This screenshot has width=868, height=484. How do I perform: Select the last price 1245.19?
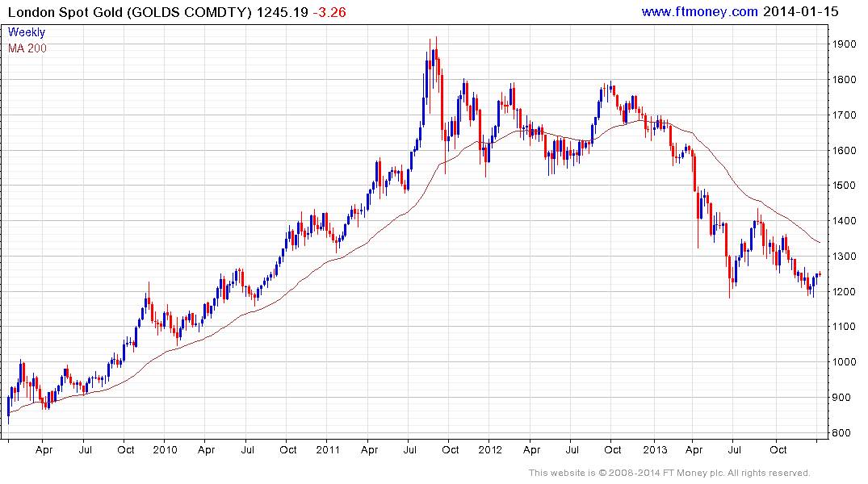283,12
